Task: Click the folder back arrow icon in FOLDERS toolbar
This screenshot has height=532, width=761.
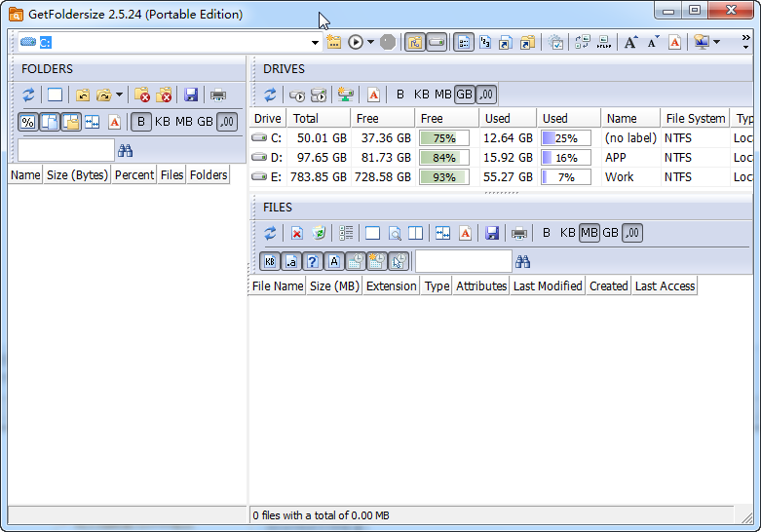Action: (83, 95)
